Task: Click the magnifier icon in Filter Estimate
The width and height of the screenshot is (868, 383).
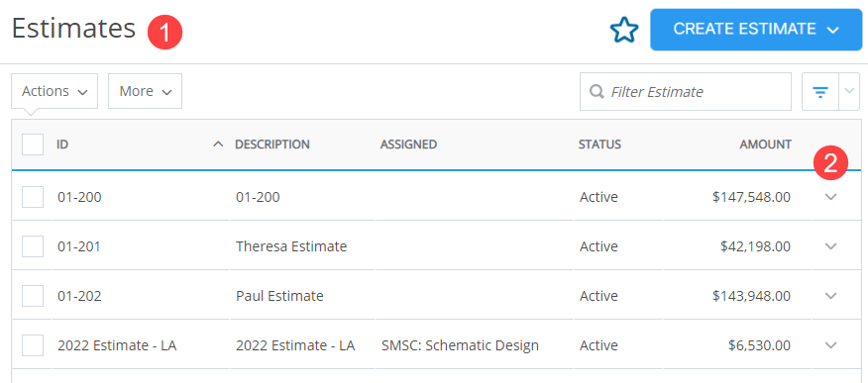Action: click(x=597, y=92)
